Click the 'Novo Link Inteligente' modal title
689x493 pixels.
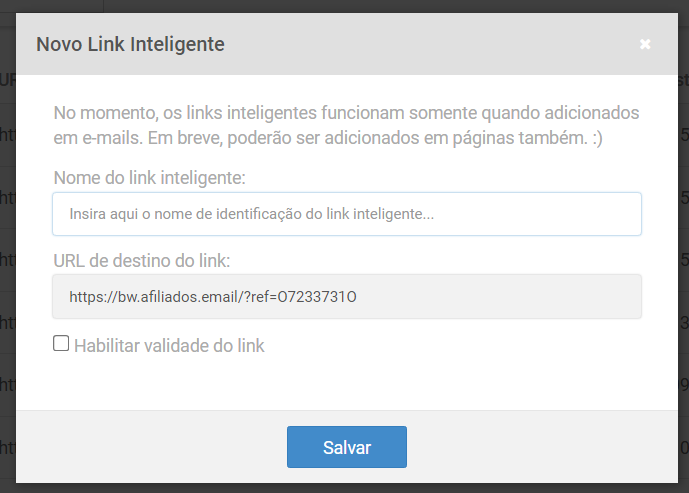coord(130,44)
